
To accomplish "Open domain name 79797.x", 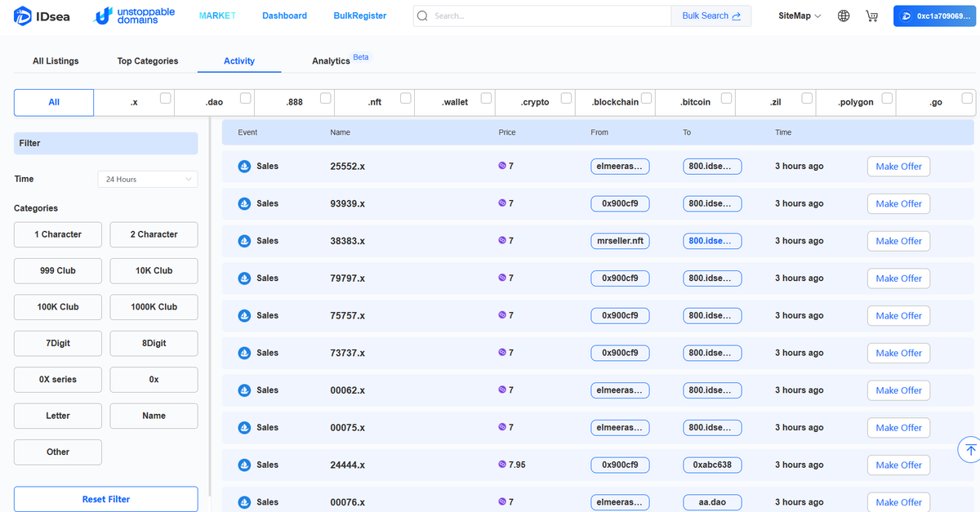I will click(347, 278).
